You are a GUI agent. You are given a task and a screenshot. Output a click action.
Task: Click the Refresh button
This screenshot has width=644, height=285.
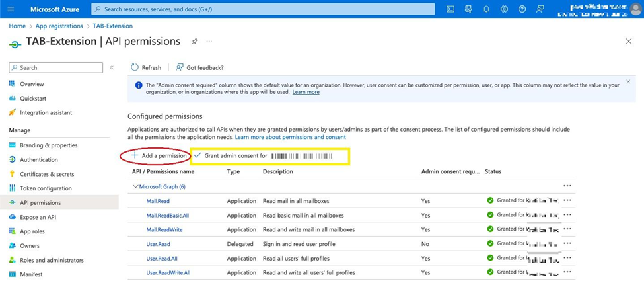pyautogui.click(x=146, y=68)
